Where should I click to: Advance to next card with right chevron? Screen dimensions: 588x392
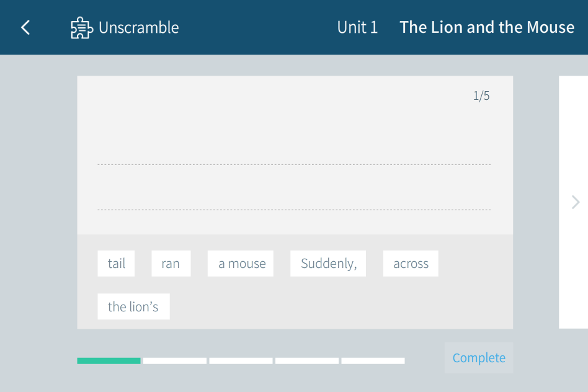coord(576,202)
